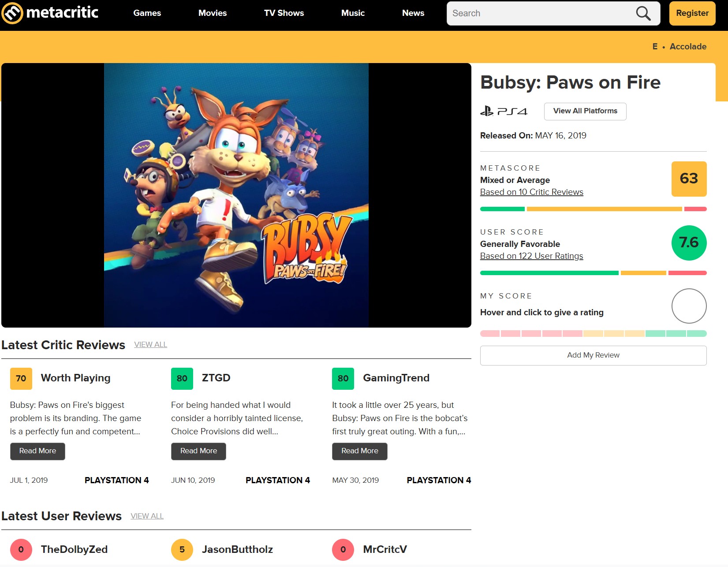Open the Games menu

(x=147, y=13)
